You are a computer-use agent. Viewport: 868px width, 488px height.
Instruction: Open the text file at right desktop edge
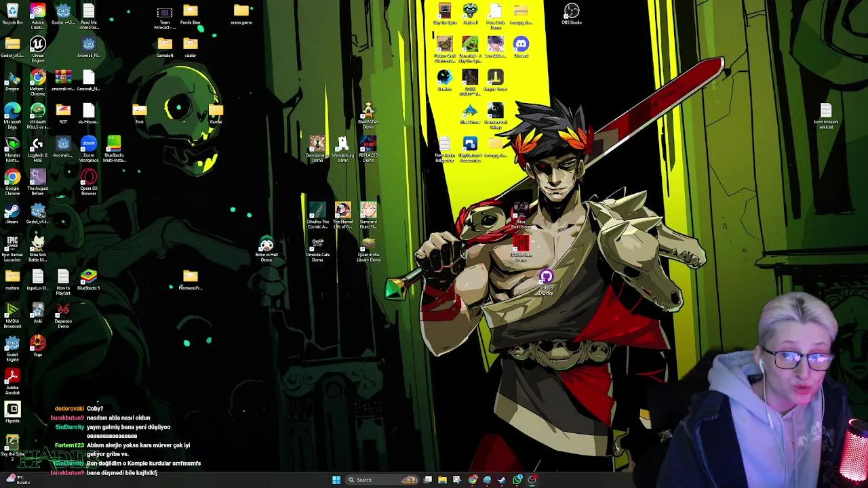pyautogui.click(x=826, y=116)
